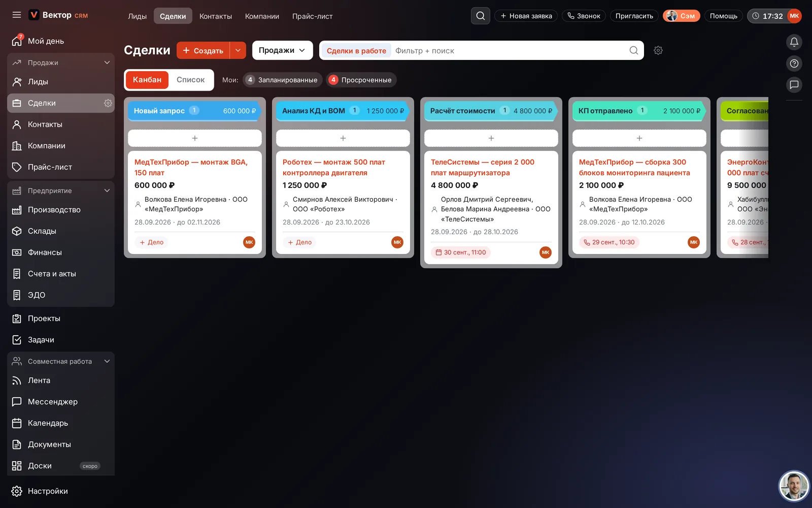Image resolution: width=812 pixels, height=508 pixels.
Task: Open Склады in sidebar
Action: pyautogui.click(x=61, y=231)
